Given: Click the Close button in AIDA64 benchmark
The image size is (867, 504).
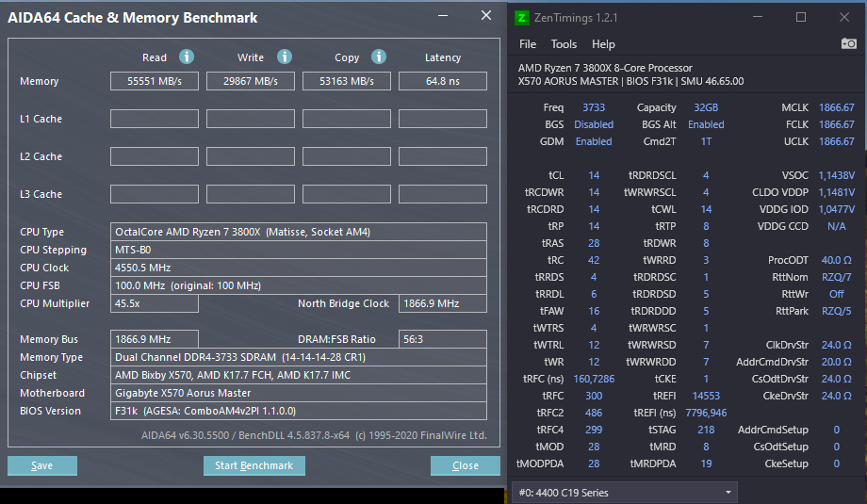Looking at the screenshot, I should (x=465, y=465).
